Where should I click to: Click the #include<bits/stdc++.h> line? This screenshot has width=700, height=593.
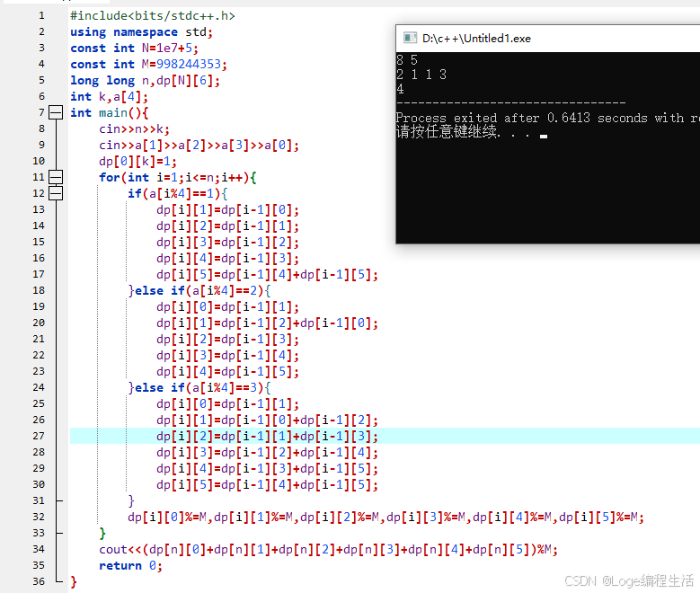(x=153, y=15)
